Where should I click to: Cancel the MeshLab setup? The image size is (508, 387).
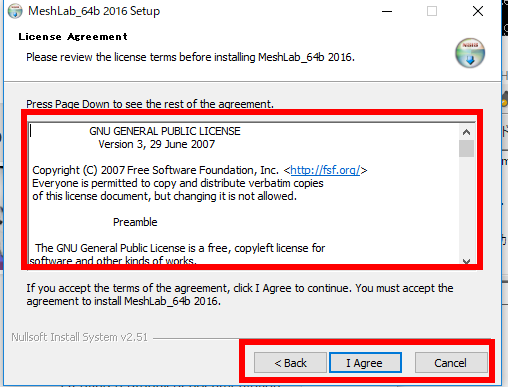coord(451,363)
